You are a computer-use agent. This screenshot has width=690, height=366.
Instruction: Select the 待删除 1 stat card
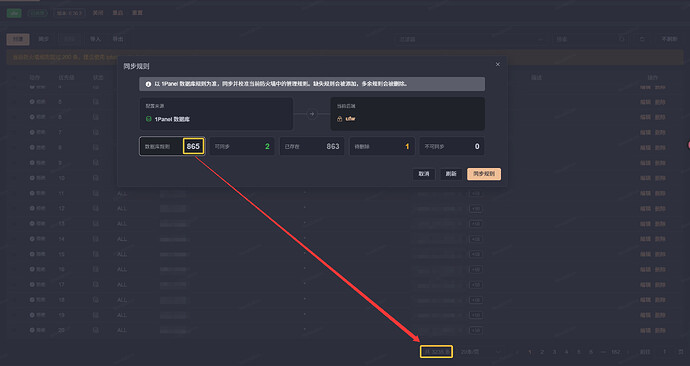[382, 146]
